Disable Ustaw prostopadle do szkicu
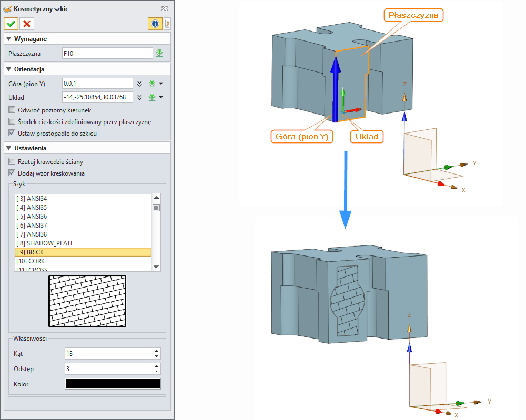 click(12, 133)
